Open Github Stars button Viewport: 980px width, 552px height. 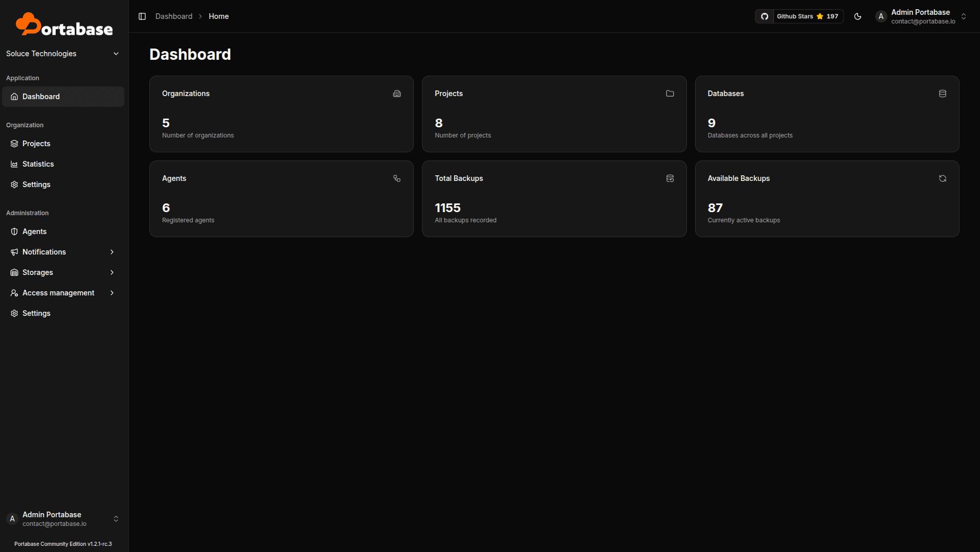tap(807, 16)
